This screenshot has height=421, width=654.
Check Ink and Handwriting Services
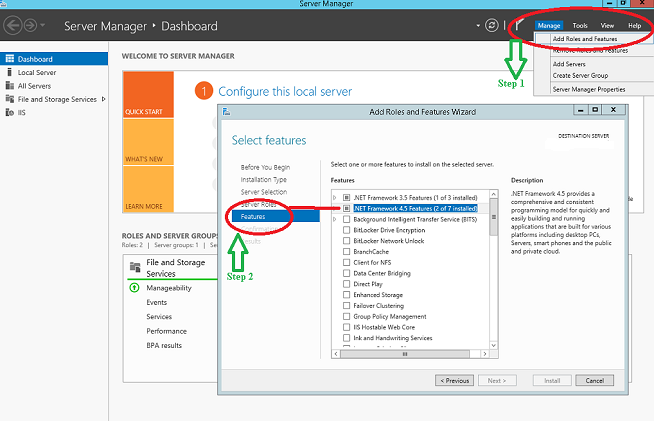[x=346, y=338]
